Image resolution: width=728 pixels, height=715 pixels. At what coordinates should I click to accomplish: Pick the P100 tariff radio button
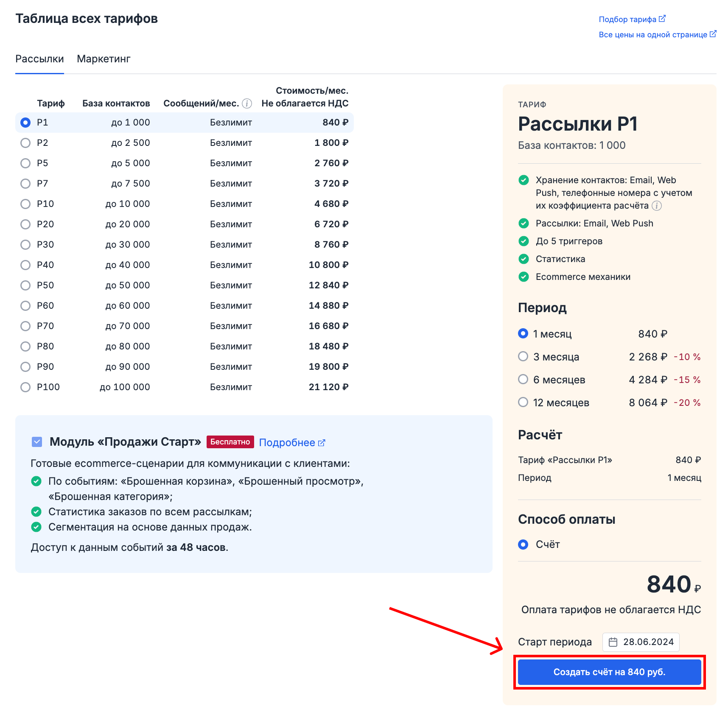click(x=25, y=387)
